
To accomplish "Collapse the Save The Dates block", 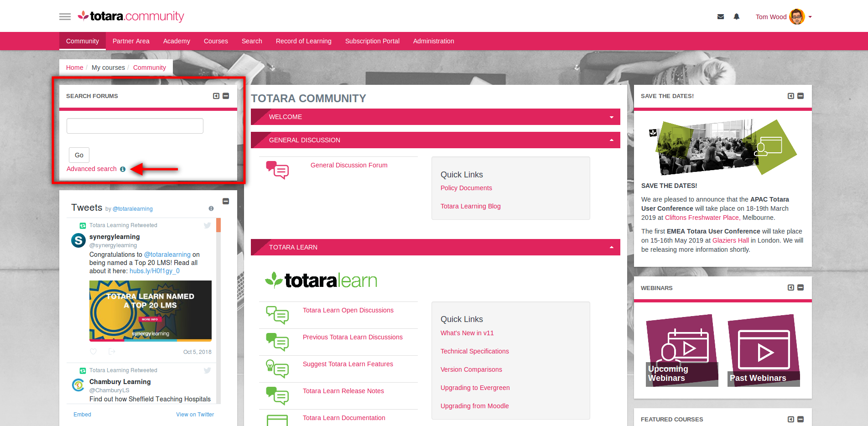I will pyautogui.click(x=800, y=96).
